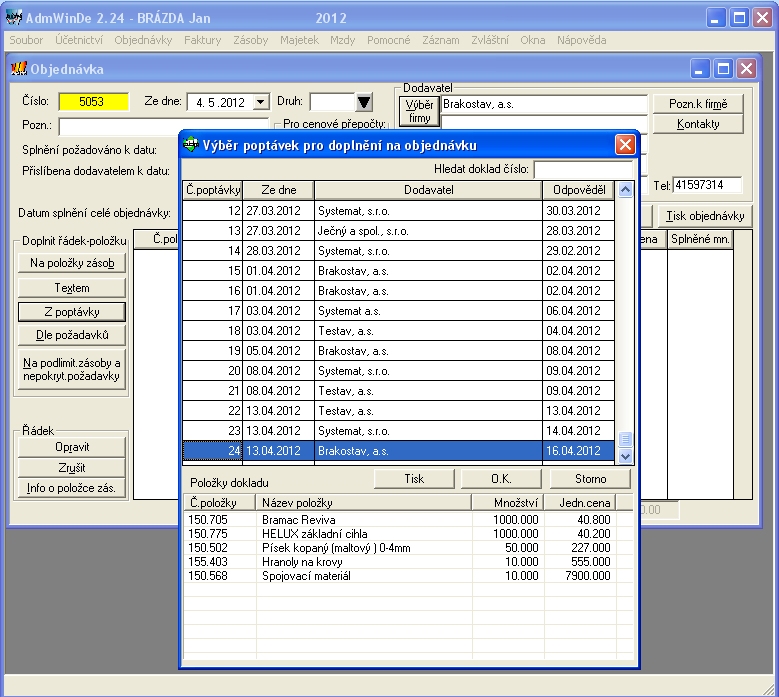Select poptávka 13 Ječný a spol. row
Image resolution: width=779 pixels, height=697 pixels.
[398, 231]
